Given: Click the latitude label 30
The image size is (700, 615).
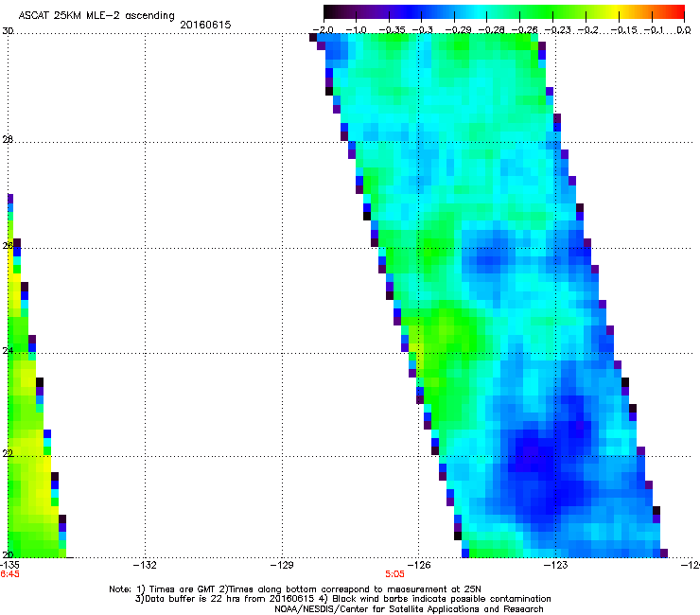Looking at the screenshot, I should tap(8, 31).
